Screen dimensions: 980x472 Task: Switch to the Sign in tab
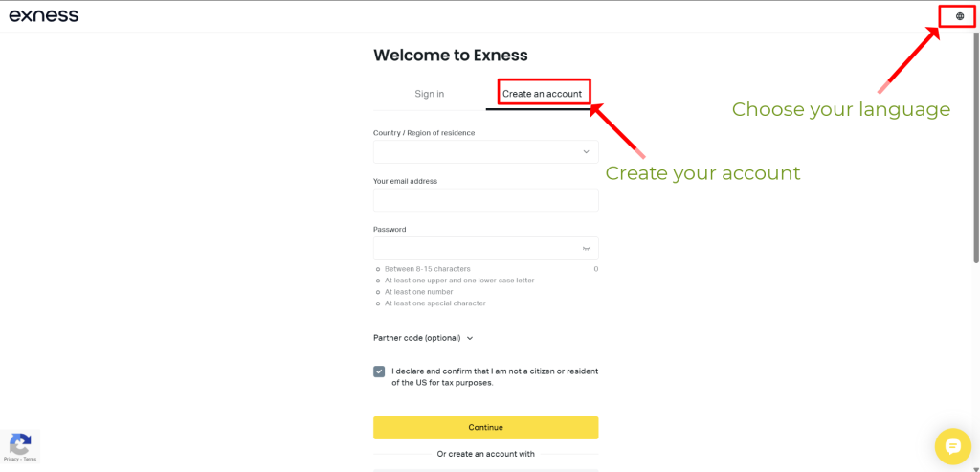pyautogui.click(x=429, y=94)
